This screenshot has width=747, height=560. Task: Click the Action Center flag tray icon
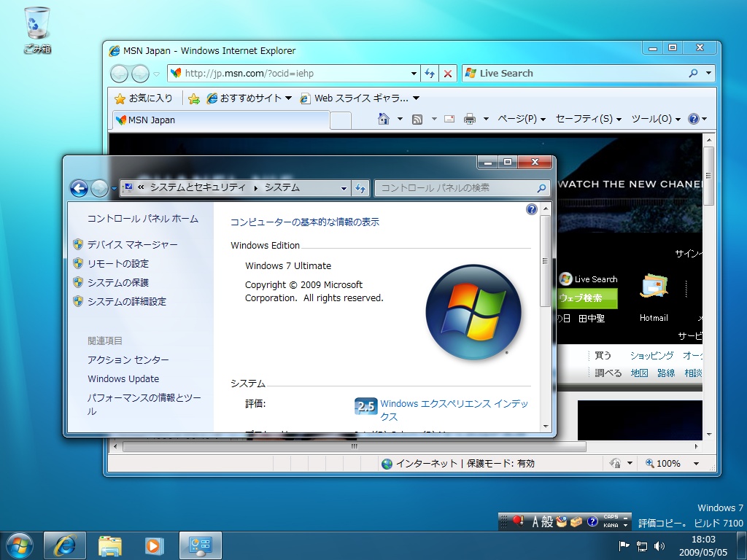click(623, 545)
